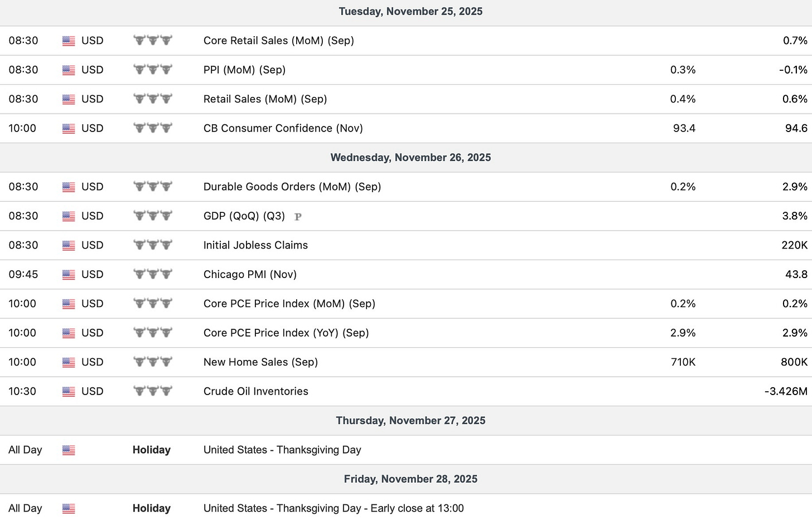Image resolution: width=812 pixels, height=521 pixels.
Task: Click the US flag on Early close at 13:00 row
Action: [69, 509]
